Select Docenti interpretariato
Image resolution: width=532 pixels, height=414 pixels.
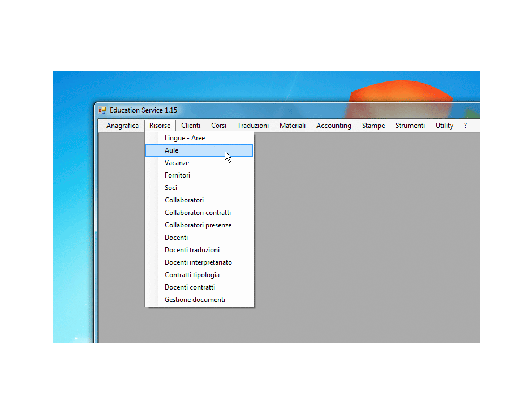(x=199, y=262)
